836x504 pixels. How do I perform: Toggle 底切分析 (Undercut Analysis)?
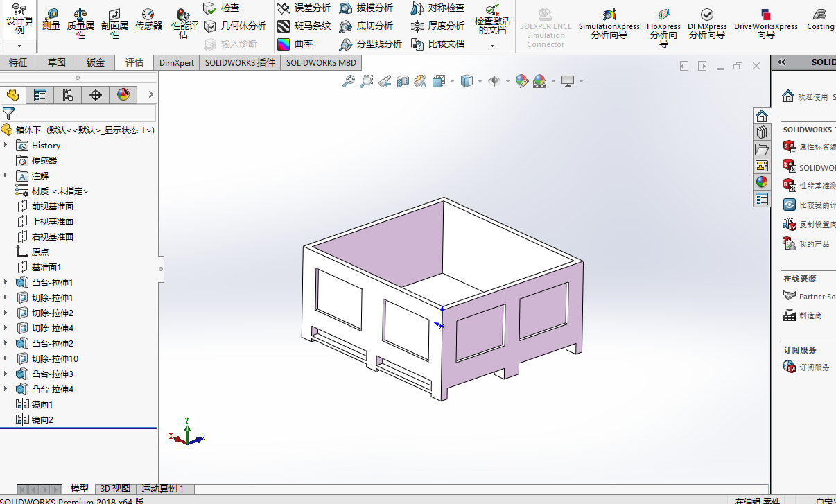(366, 26)
